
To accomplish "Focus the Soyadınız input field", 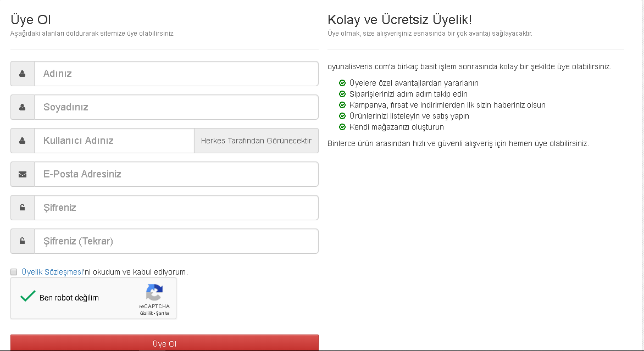I will click(176, 107).
